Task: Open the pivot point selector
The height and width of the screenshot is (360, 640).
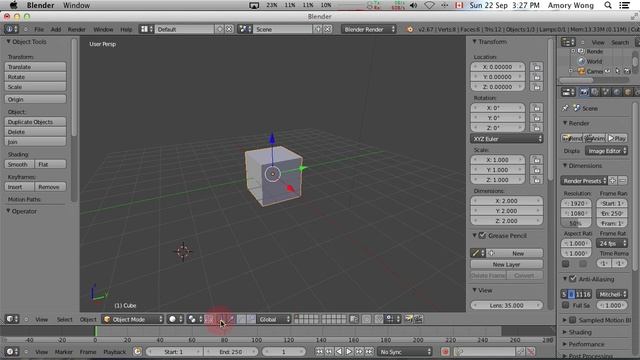Action: 195,319
